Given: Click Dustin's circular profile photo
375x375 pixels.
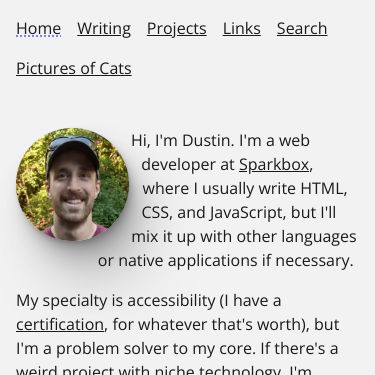Looking at the screenshot, I should [73, 184].
